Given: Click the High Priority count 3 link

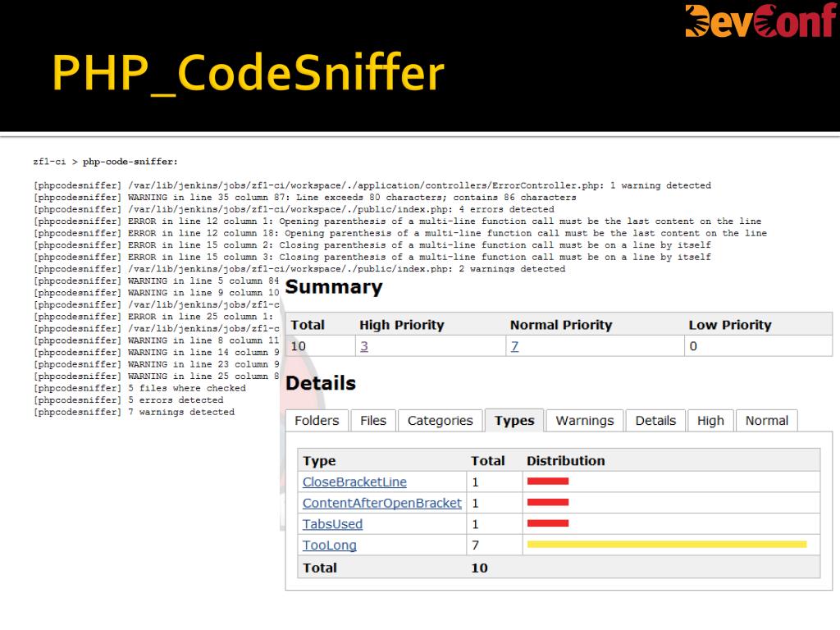Looking at the screenshot, I should [x=364, y=346].
